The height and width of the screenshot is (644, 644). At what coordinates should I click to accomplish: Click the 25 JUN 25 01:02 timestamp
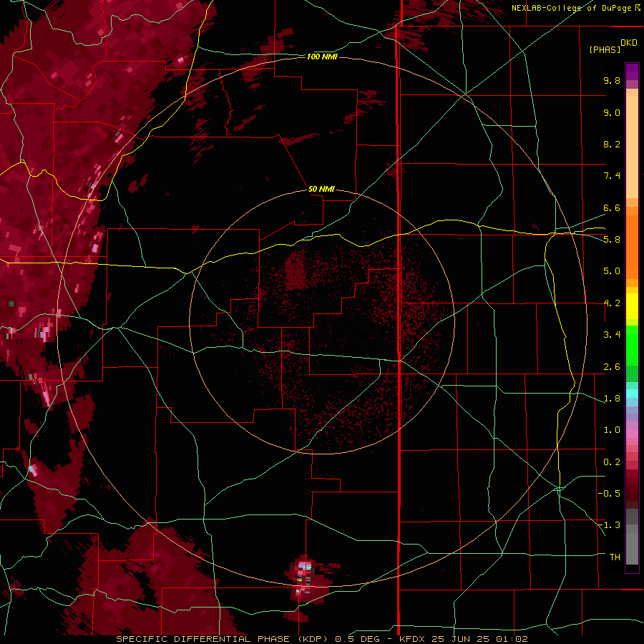pos(479,639)
